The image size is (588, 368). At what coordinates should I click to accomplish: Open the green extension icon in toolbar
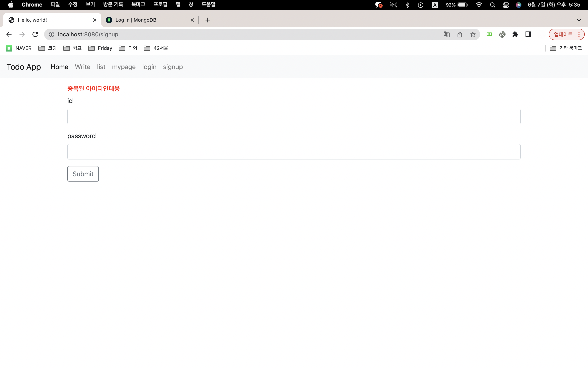click(x=489, y=34)
